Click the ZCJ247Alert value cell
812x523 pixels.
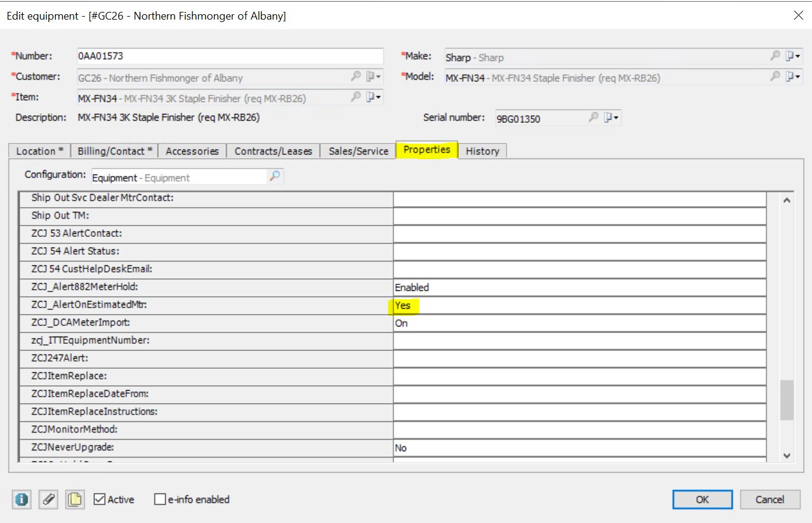579,359
